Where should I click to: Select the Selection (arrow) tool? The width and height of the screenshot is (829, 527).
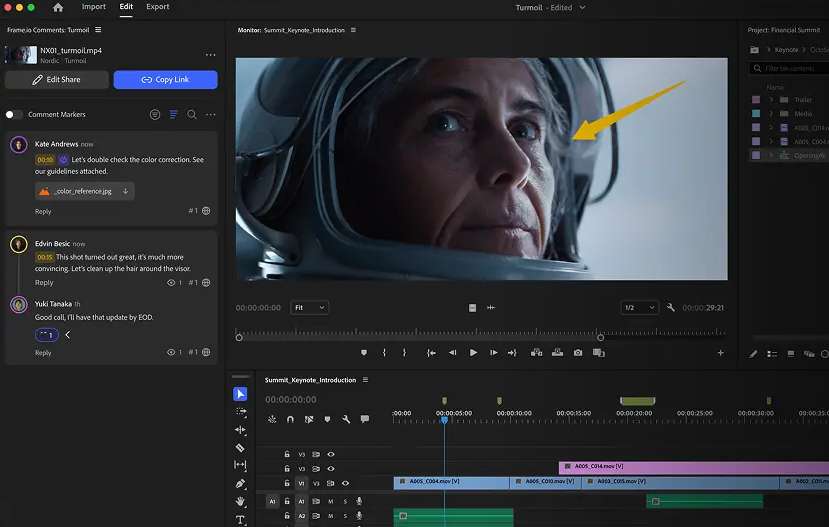click(240, 394)
